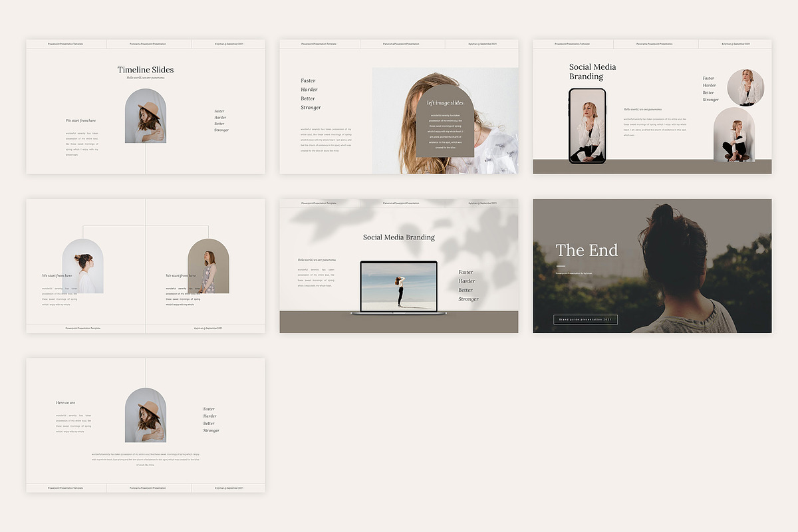Image resolution: width=798 pixels, height=532 pixels.
Task: Select 'The End' closing slide
Action: click(652, 266)
